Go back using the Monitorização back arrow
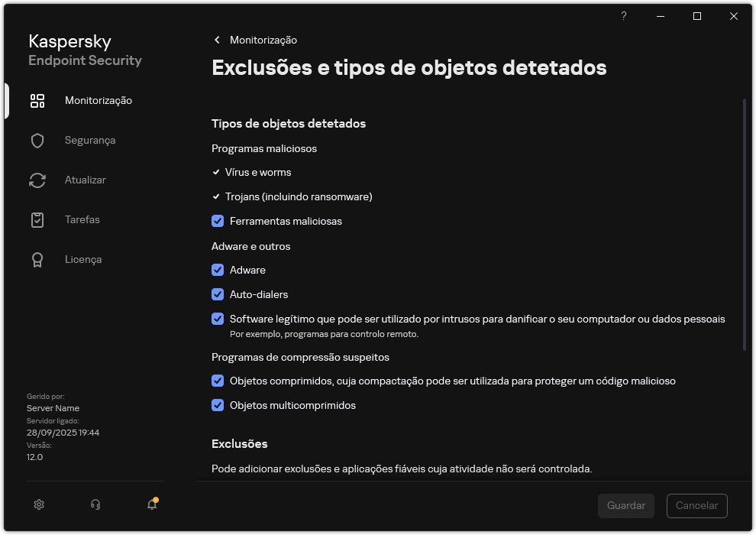This screenshot has width=756, height=535. pos(217,40)
